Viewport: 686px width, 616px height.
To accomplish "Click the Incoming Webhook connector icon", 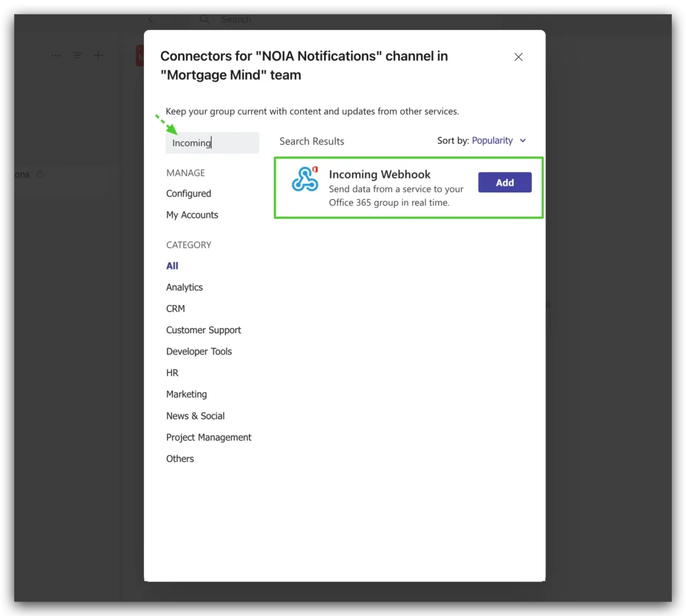I will click(305, 179).
